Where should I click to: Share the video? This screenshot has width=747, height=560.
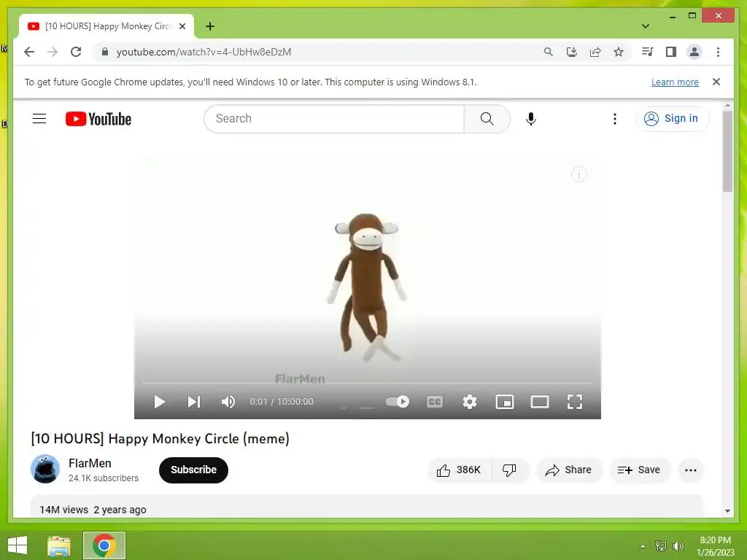coord(569,470)
